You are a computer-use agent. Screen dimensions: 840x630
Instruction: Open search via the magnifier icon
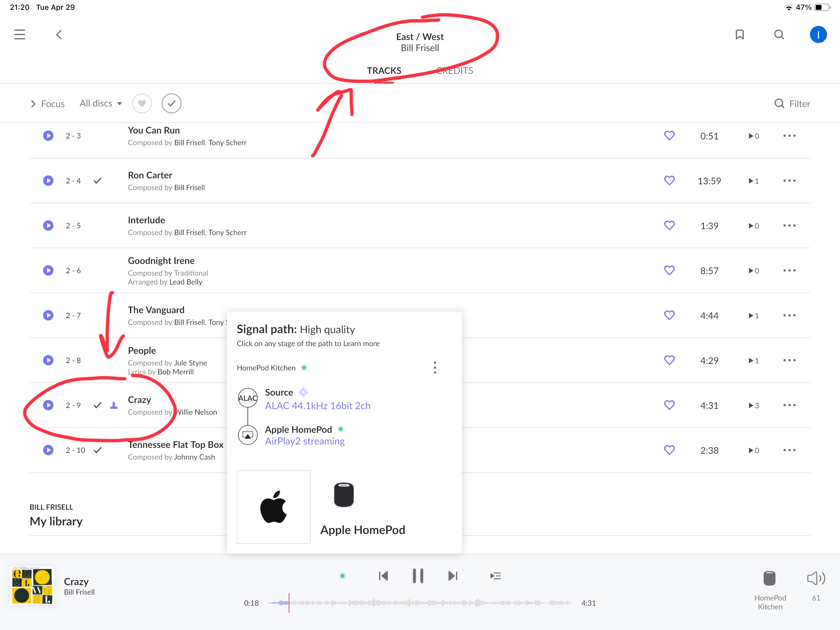(779, 34)
